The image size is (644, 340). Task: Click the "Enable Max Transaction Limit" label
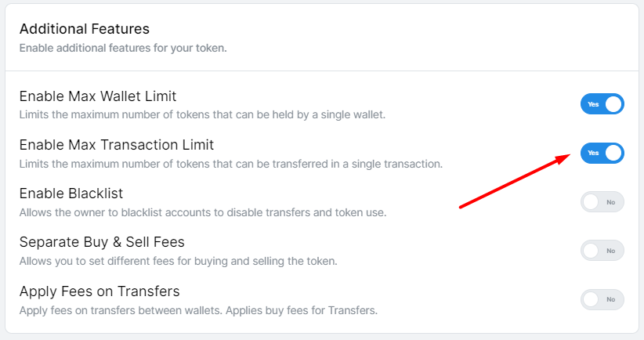(x=117, y=145)
